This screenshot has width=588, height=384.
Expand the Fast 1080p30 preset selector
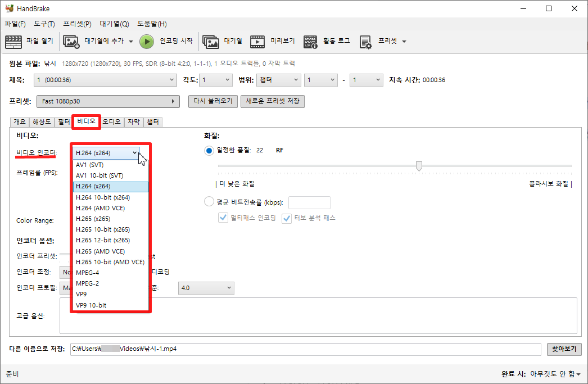108,101
